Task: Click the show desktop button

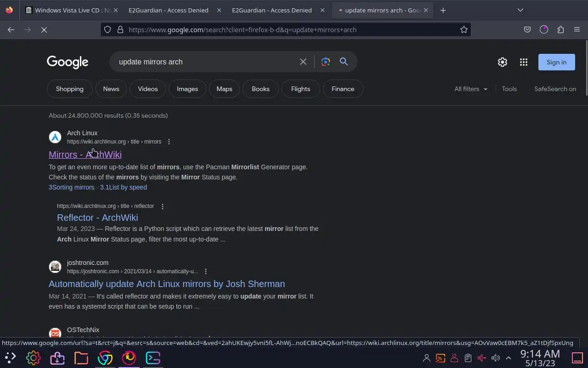Action: tap(577, 357)
